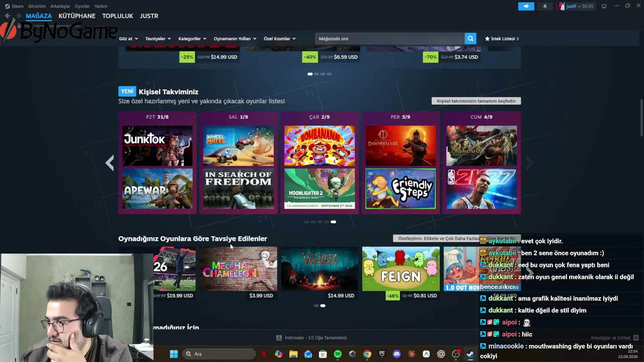
Task: Click Kişisel takviminizin tamamını keşfedin button
Action: 476,101
